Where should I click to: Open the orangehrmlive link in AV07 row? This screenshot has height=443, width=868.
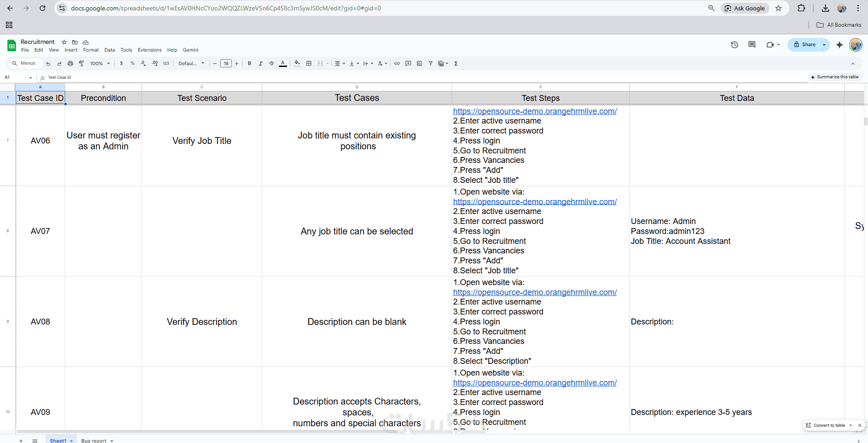point(534,202)
